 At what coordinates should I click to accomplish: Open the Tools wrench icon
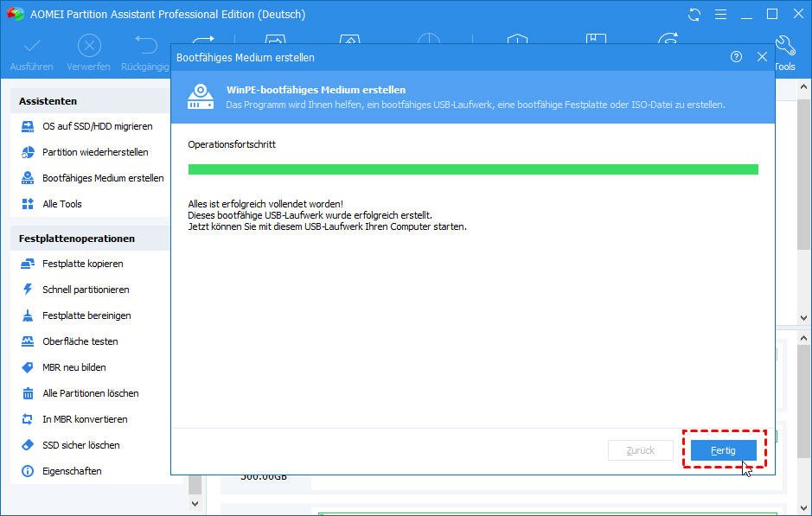785,46
